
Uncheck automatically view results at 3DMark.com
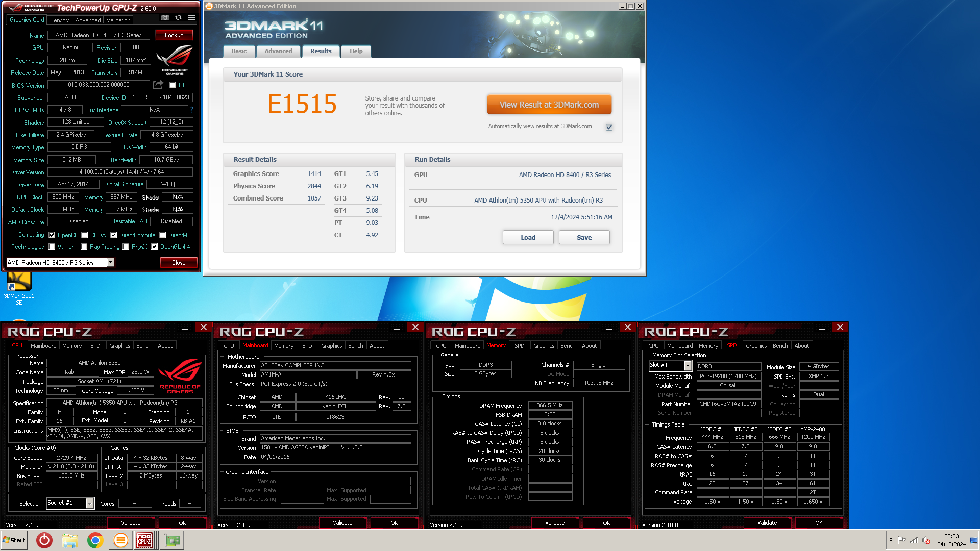[609, 127]
